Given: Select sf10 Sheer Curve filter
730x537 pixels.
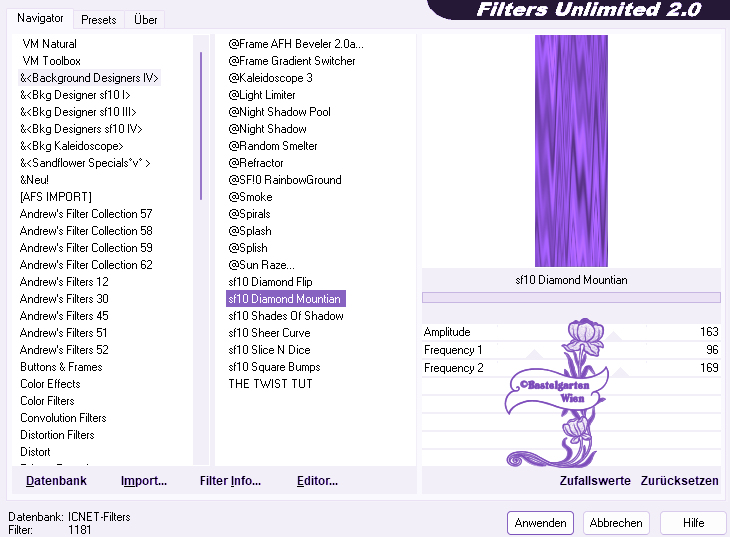Looking at the screenshot, I should (x=270, y=333).
